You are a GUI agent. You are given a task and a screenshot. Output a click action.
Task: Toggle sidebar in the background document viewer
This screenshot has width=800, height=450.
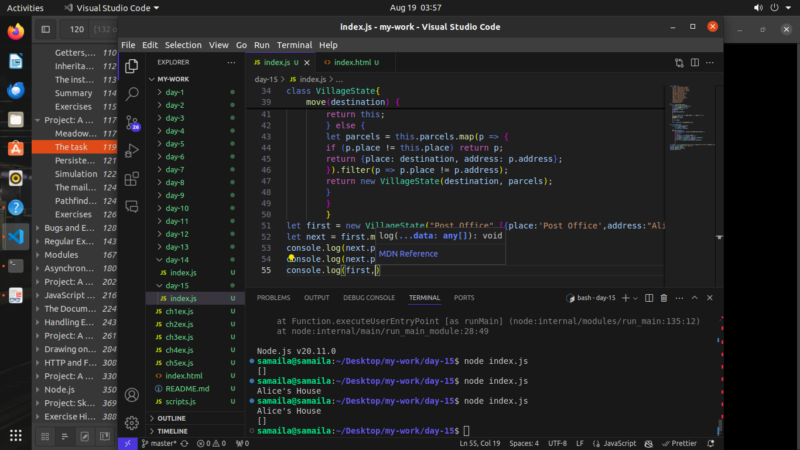(x=45, y=29)
